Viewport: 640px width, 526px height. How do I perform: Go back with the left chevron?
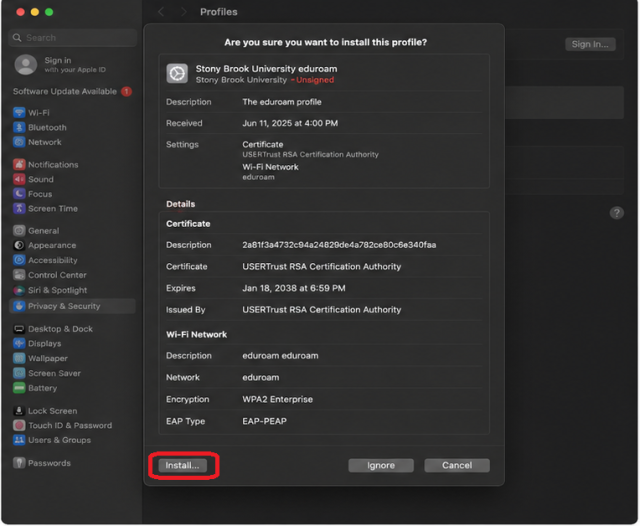[161, 12]
